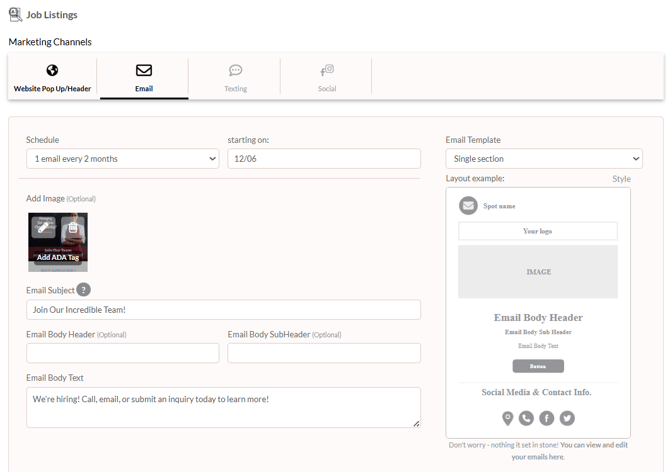Switch to Website Pop Up/Header tab

pyautogui.click(x=52, y=77)
